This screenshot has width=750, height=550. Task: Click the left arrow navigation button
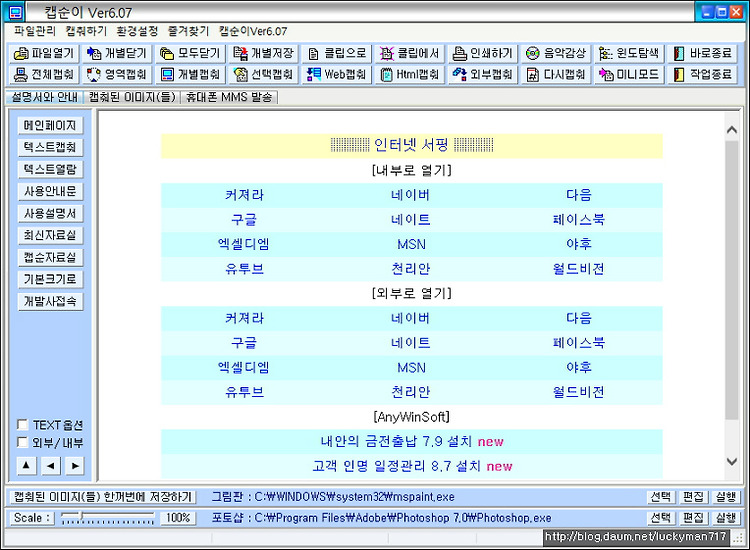coord(51,465)
